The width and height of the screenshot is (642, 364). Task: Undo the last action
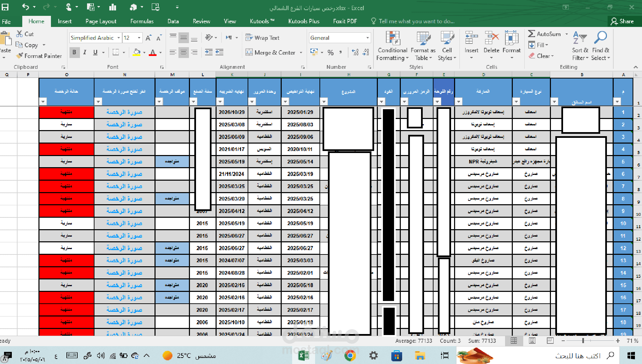coord(26,7)
